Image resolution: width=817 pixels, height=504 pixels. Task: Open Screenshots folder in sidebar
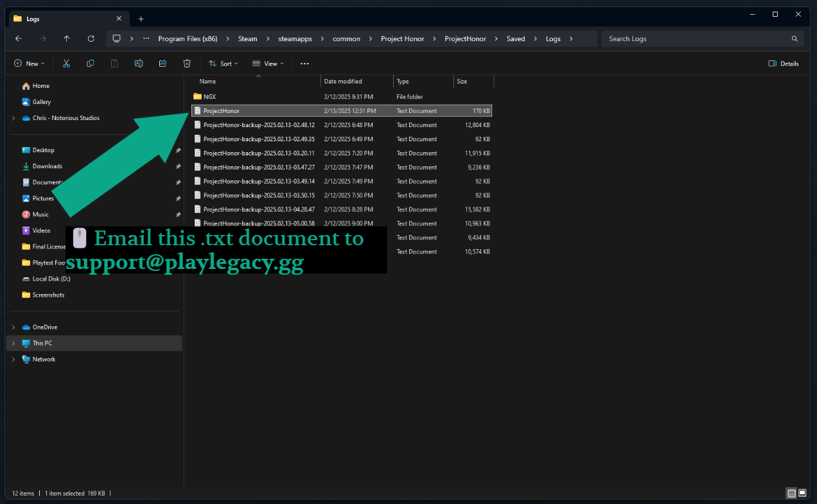[43, 295]
